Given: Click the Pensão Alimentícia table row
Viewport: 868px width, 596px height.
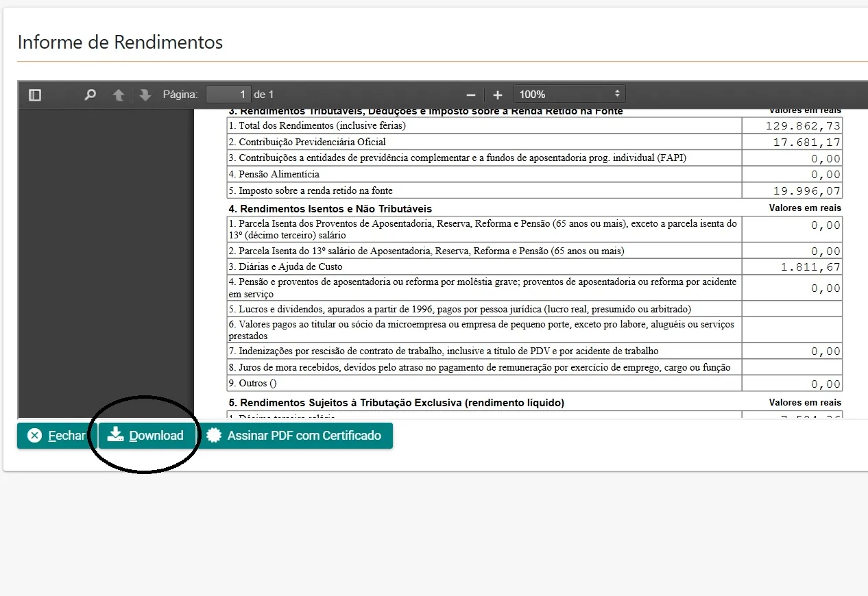Looking at the screenshot, I should 480,174.
